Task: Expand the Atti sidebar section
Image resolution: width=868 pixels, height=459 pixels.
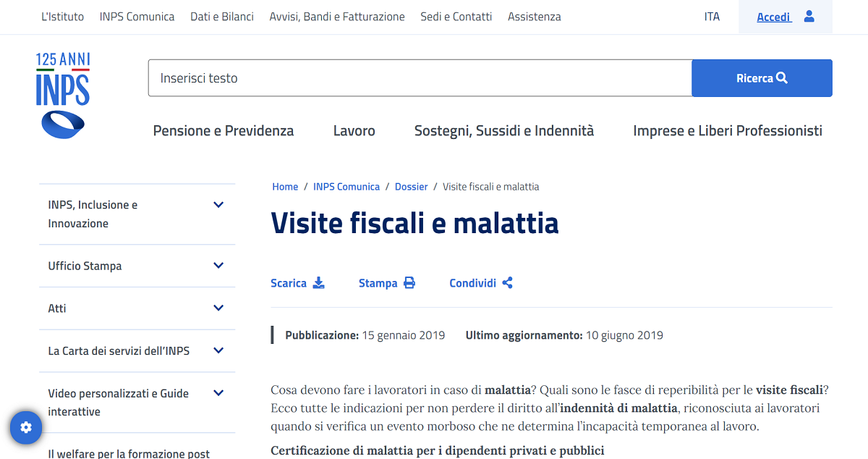Action: pos(218,308)
